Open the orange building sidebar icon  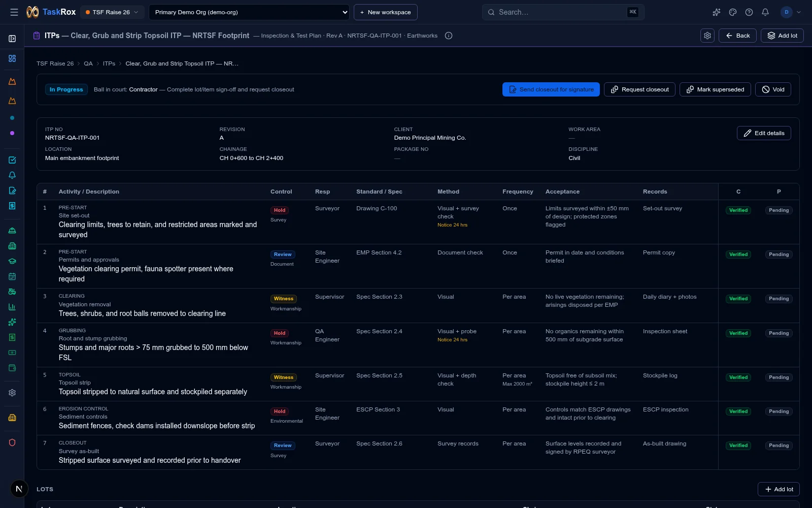click(12, 418)
